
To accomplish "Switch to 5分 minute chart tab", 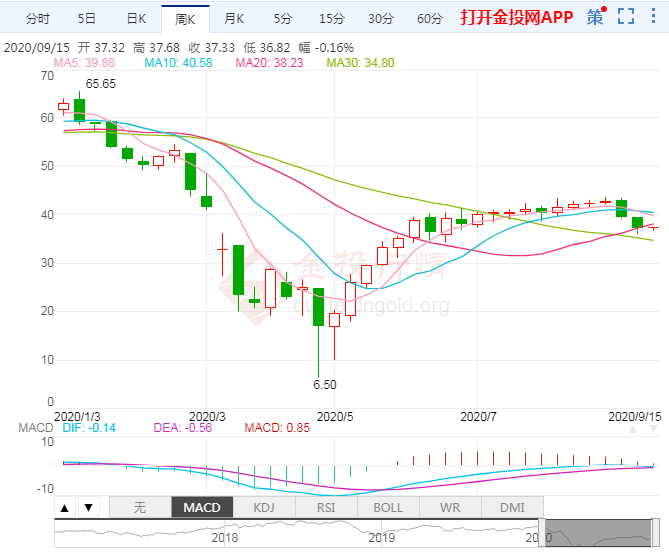I will pos(282,18).
